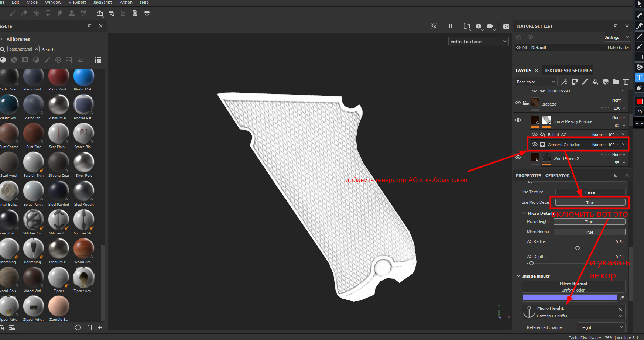Filter assets by Smart materials icon

tap(14, 60)
